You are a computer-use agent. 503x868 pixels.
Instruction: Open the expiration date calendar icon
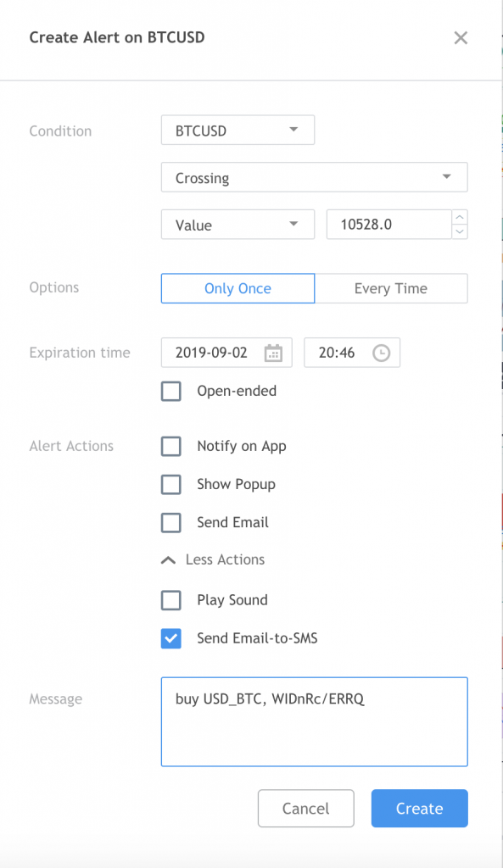273,353
